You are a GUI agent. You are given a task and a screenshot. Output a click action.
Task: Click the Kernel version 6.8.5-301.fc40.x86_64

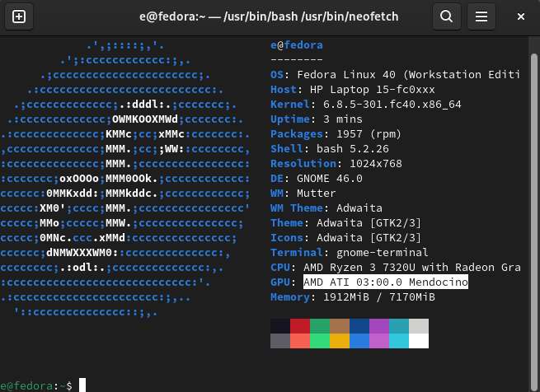[392, 105]
